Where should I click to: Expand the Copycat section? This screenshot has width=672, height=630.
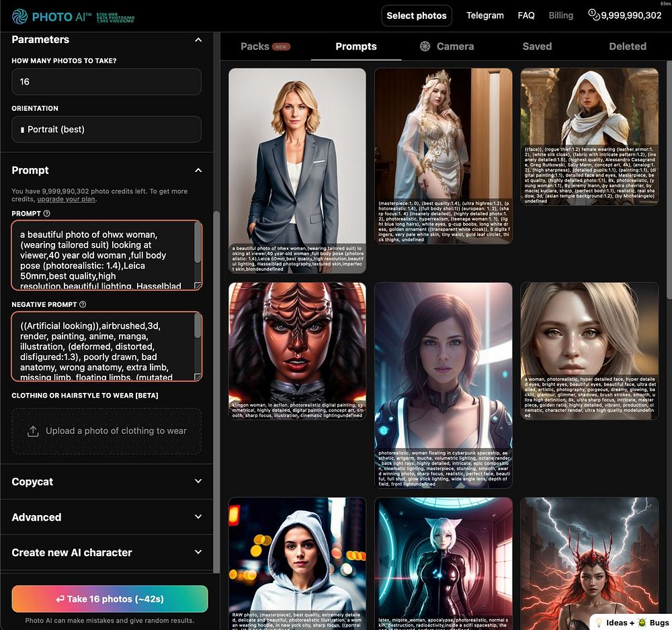pos(198,481)
